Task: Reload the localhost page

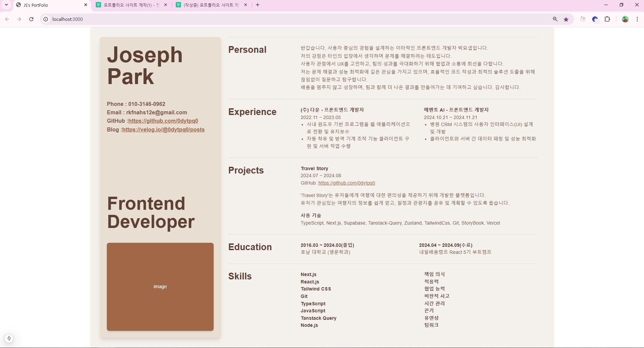Action: point(31,19)
